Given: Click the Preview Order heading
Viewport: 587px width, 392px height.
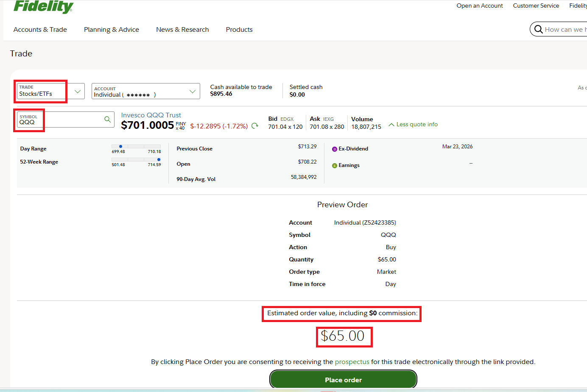Looking at the screenshot, I should [x=343, y=205].
